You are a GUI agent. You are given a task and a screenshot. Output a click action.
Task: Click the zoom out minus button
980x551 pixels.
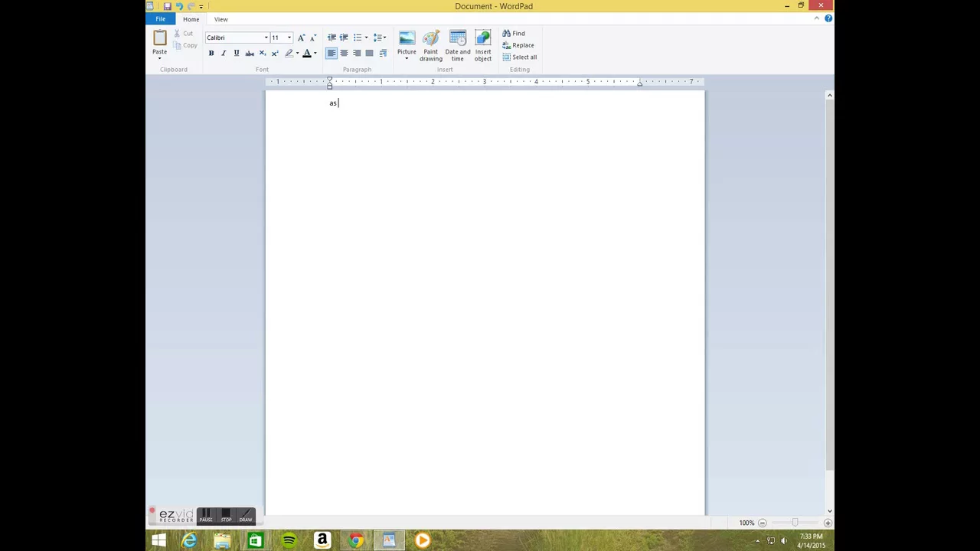(x=762, y=523)
